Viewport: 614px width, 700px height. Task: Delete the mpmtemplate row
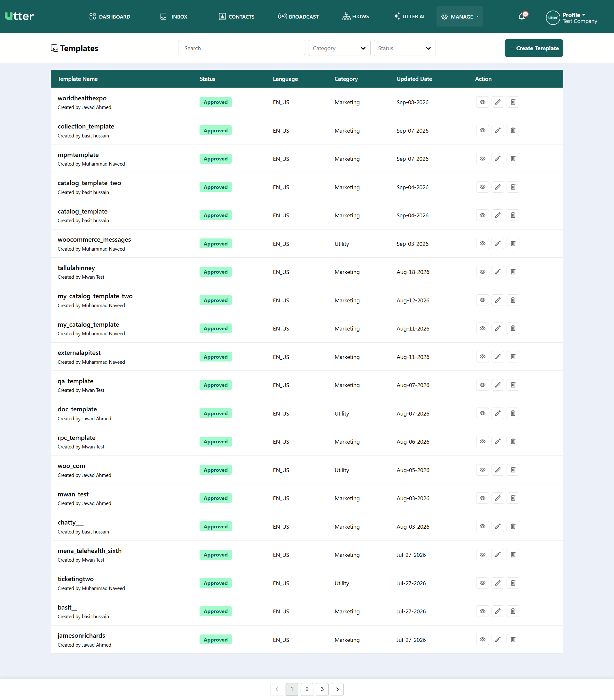point(513,159)
